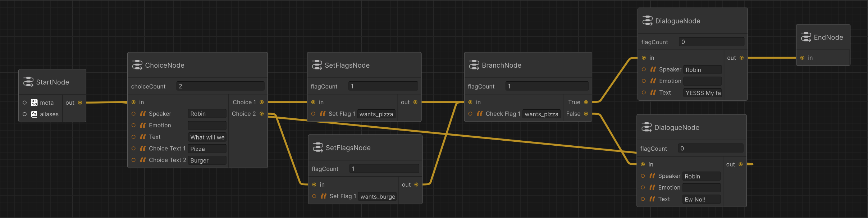This screenshot has height=218, width=868.
Task: Click the upper SetFlagsNode out port
Action: (415, 102)
